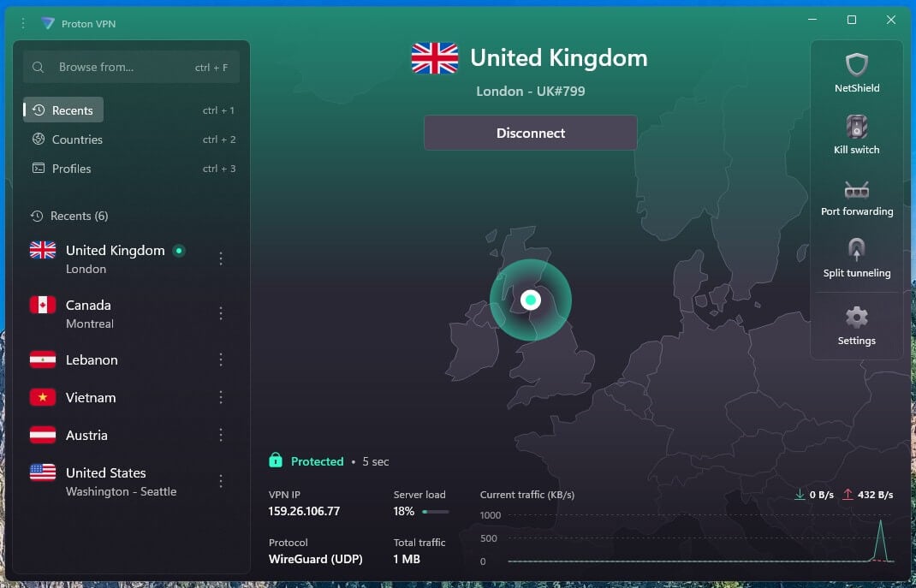Click the server load progress bar
Image resolution: width=916 pixels, height=588 pixels.
click(435, 512)
